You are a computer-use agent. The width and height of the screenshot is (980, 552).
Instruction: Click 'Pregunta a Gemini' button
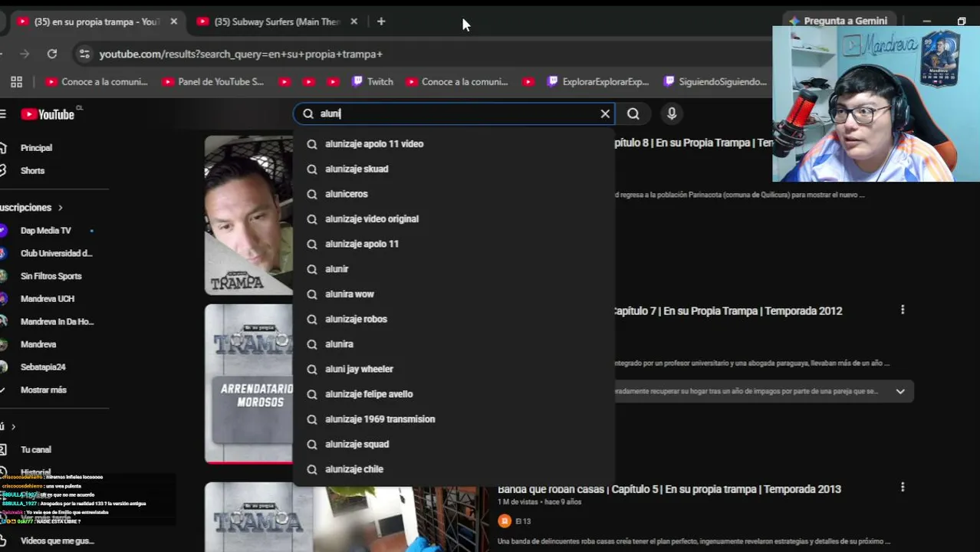tap(837, 21)
